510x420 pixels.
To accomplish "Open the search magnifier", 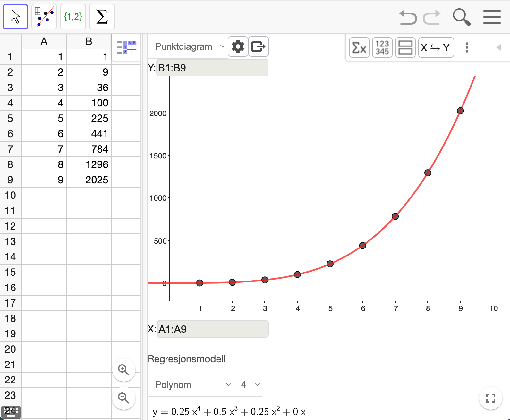I will pyautogui.click(x=462, y=17).
